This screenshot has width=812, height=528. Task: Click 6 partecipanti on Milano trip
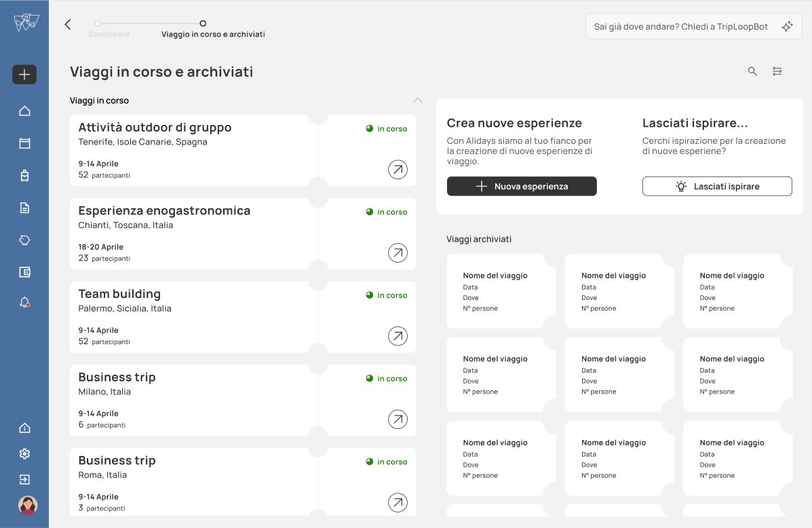point(102,425)
